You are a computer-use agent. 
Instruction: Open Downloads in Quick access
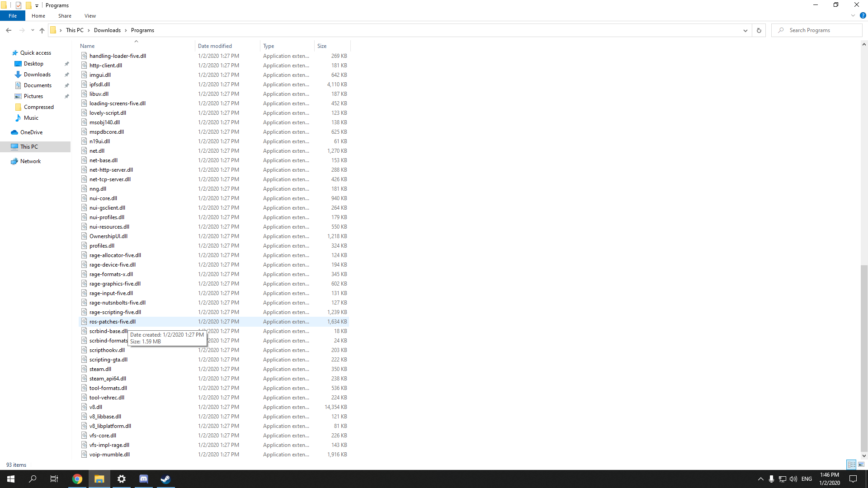(37, 75)
